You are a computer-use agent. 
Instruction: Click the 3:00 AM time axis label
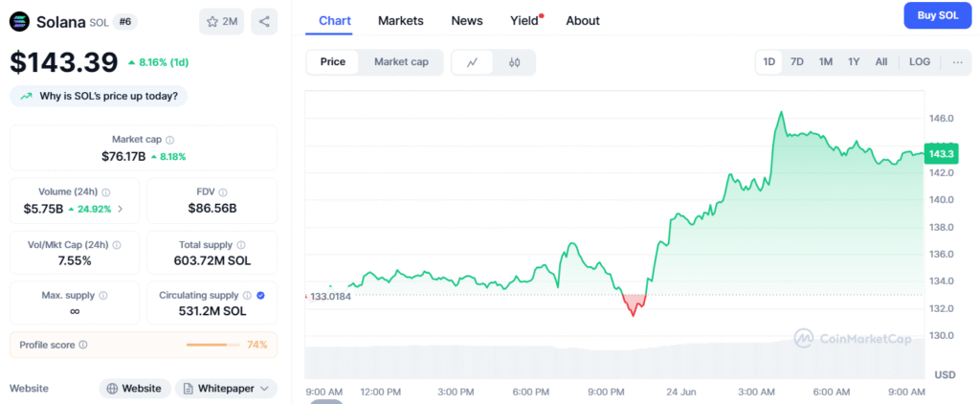(x=756, y=393)
